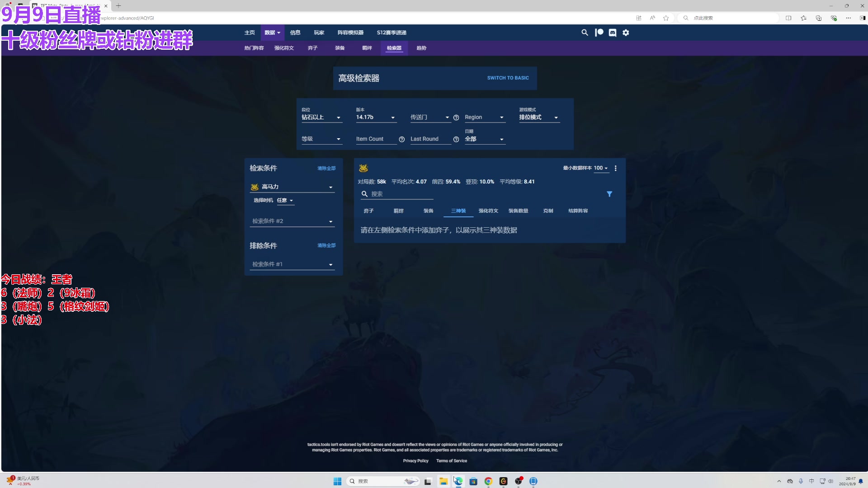Image resolution: width=868 pixels, height=488 pixels.
Task: Expand the Region dropdown
Action: (484, 117)
